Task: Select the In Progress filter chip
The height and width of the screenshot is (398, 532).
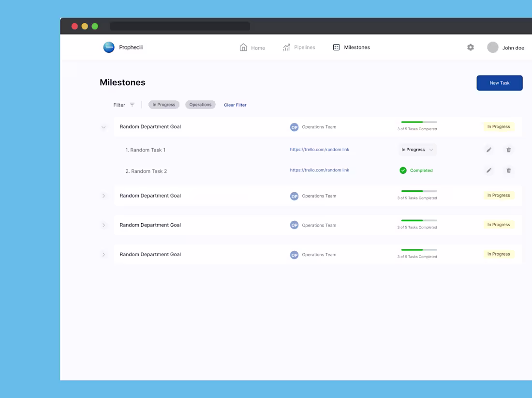Action: (163, 104)
